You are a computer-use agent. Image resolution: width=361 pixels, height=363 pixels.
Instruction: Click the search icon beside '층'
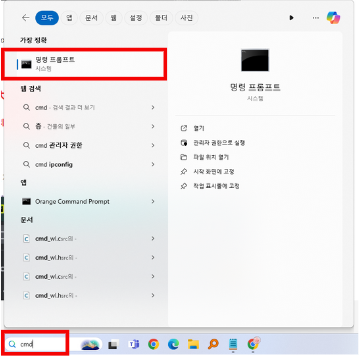(x=26, y=126)
